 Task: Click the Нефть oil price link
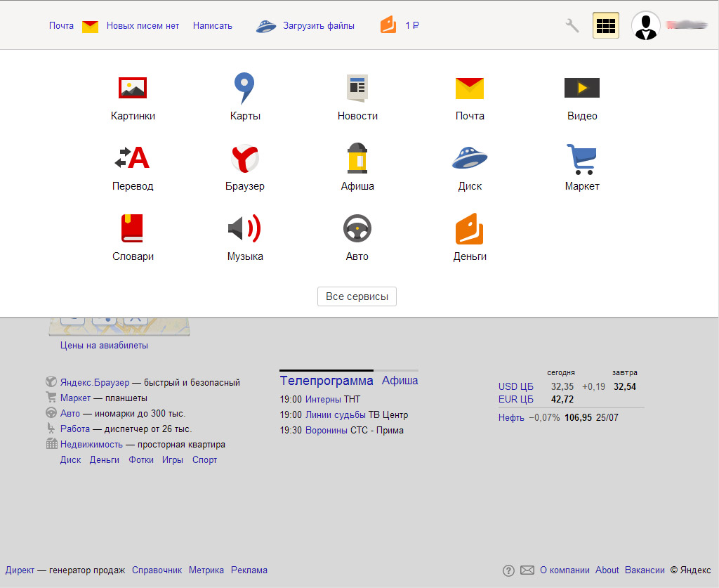(511, 418)
